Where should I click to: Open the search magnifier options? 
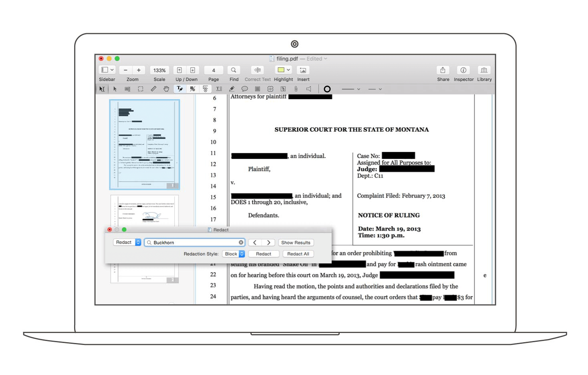pos(149,243)
